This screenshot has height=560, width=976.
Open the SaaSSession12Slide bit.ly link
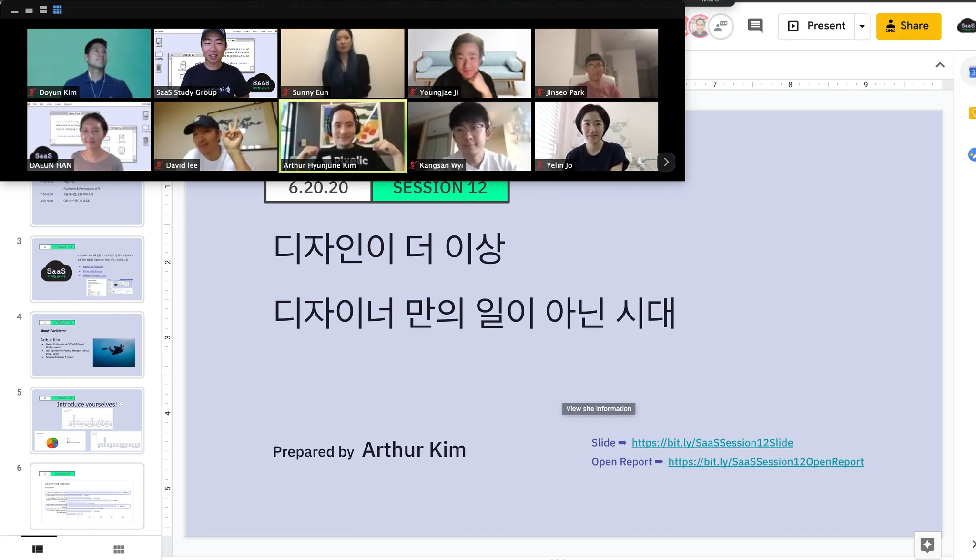(x=712, y=443)
